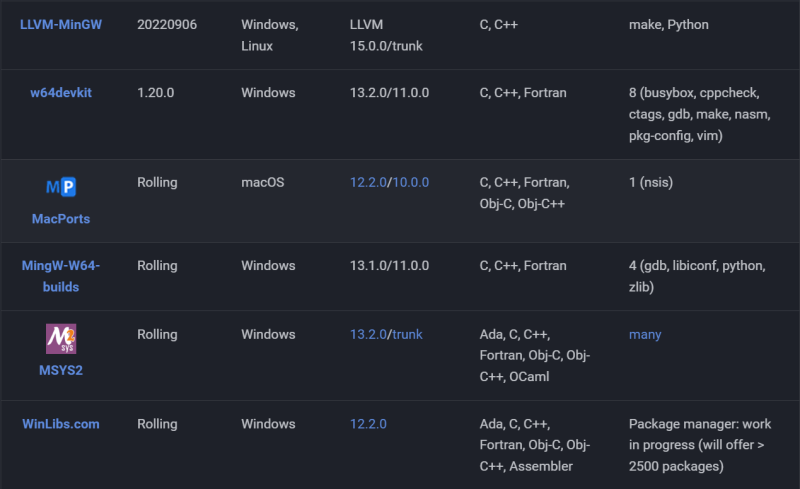Click the MSYS2 logo icon
This screenshot has height=489, width=800.
(61, 338)
